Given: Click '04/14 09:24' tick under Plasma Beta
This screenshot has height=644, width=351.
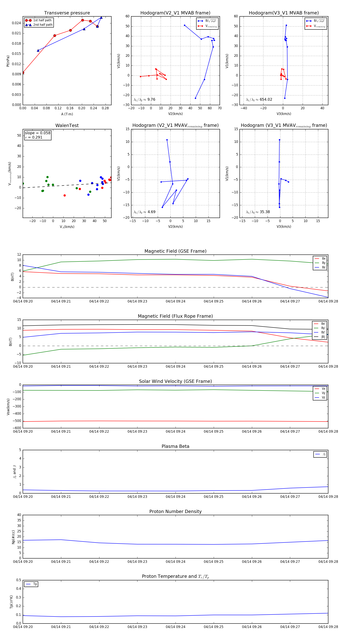Looking at the screenshot, I should (x=175, y=496).
